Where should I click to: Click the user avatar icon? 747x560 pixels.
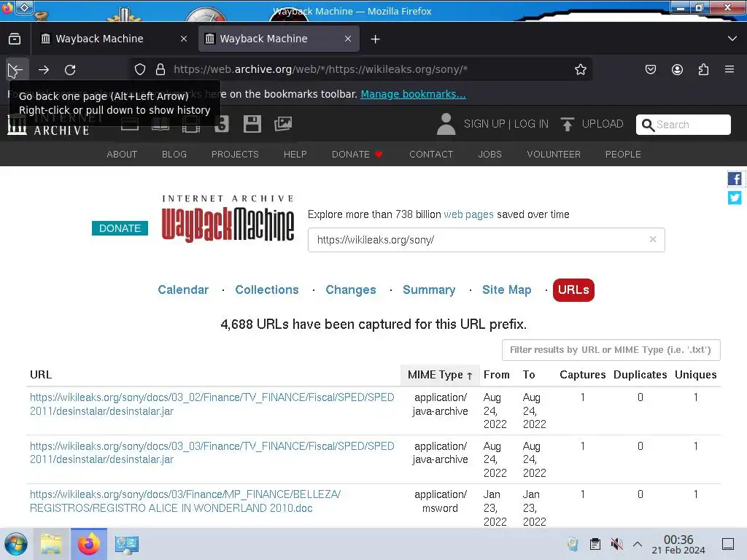pos(446,124)
